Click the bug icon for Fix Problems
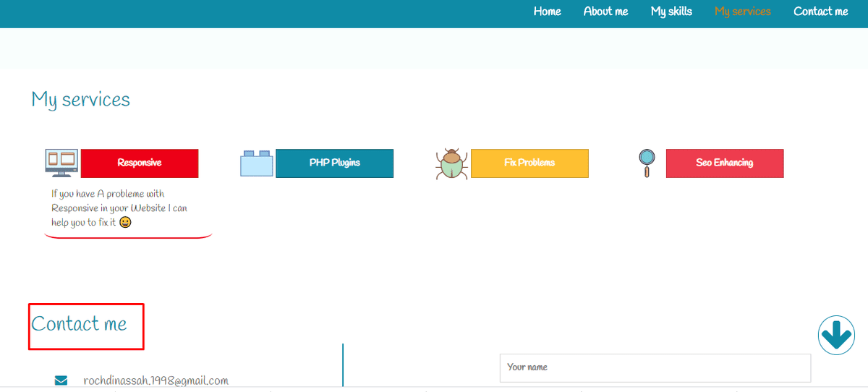The height and width of the screenshot is (392, 868). point(452,164)
